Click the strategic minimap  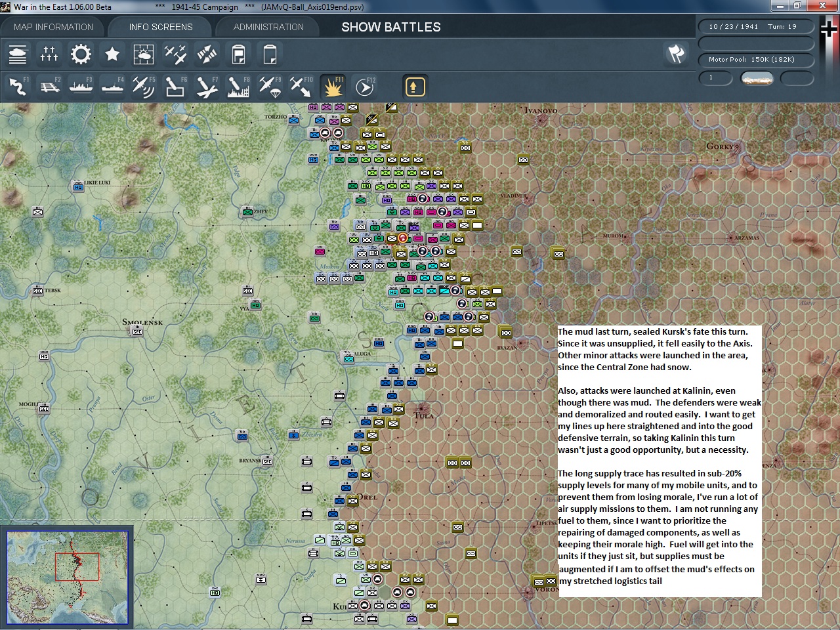[x=67, y=577]
